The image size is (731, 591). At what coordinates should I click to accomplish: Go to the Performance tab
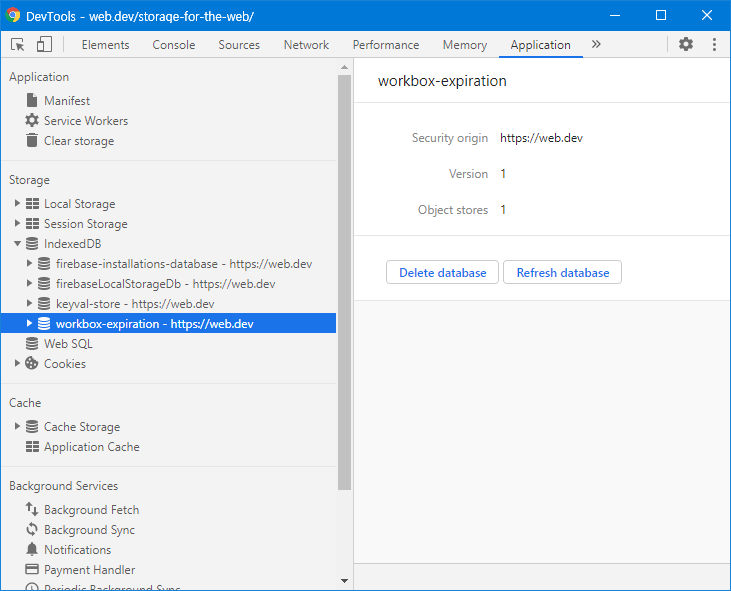point(386,45)
